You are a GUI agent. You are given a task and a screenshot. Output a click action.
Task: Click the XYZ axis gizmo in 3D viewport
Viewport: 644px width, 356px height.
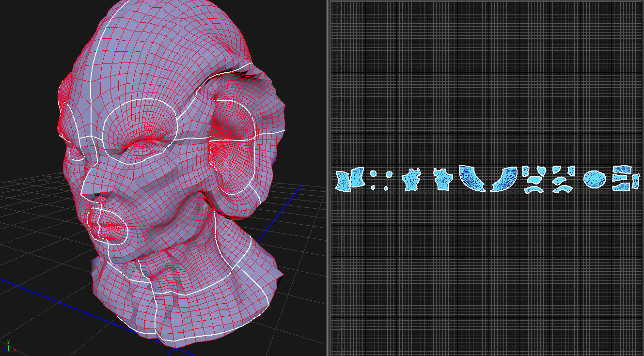pyautogui.click(x=10, y=346)
